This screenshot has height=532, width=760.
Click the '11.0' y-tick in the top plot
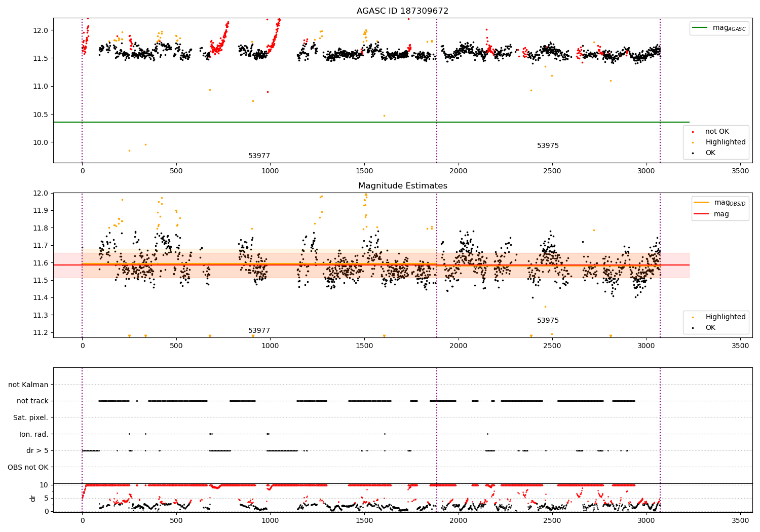41,87
